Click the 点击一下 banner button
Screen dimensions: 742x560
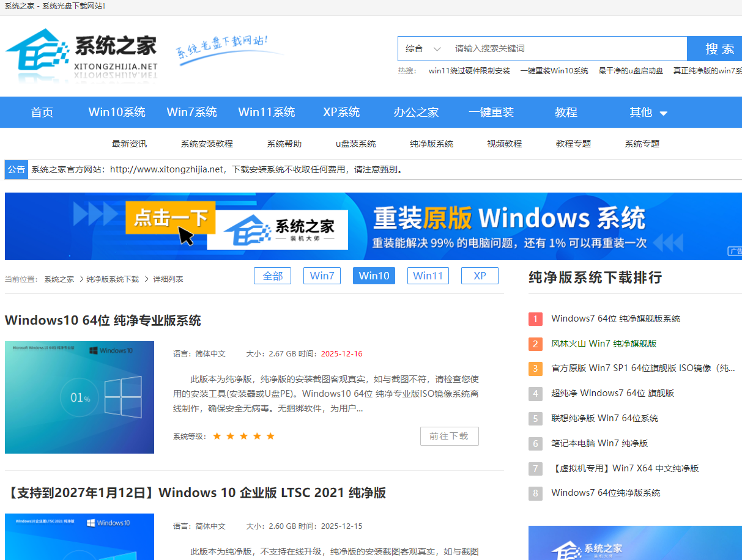coord(171,218)
